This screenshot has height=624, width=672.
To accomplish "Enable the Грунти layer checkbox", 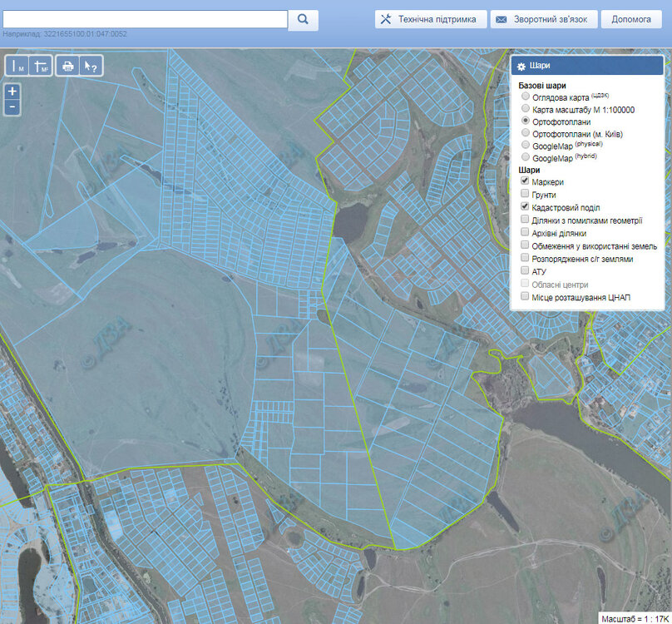I will coord(525,194).
